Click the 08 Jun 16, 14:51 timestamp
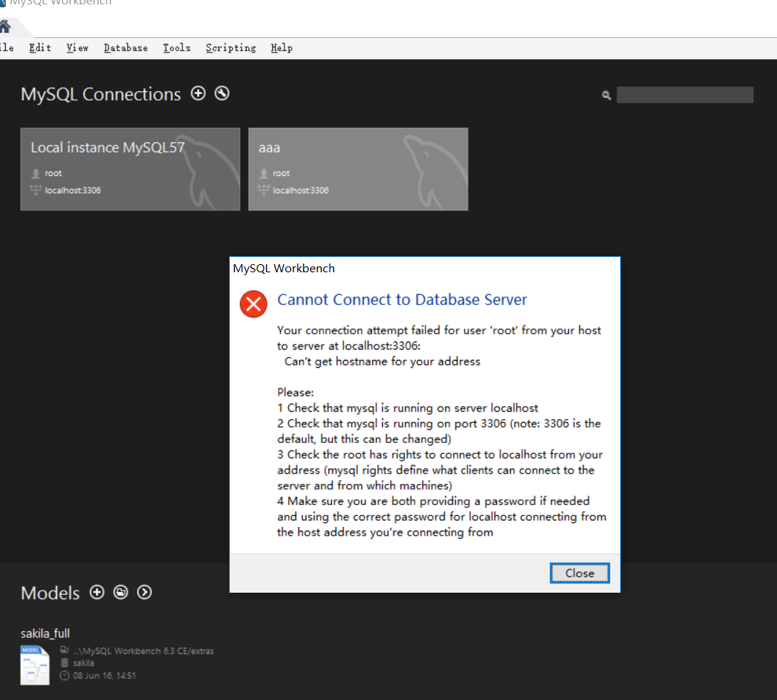The width and height of the screenshot is (777, 700). (x=104, y=675)
